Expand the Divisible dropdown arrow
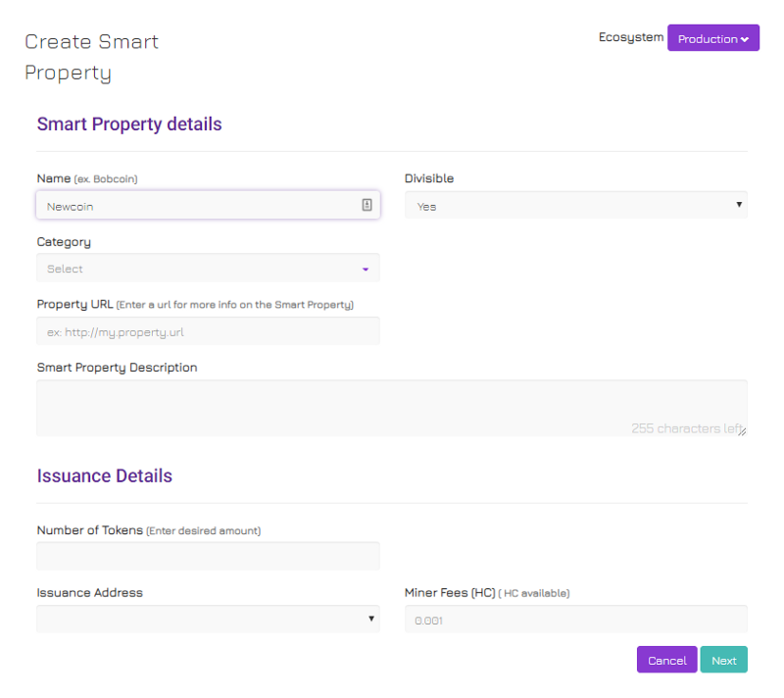Viewport: 784px width, 698px height. click(739, 205)
